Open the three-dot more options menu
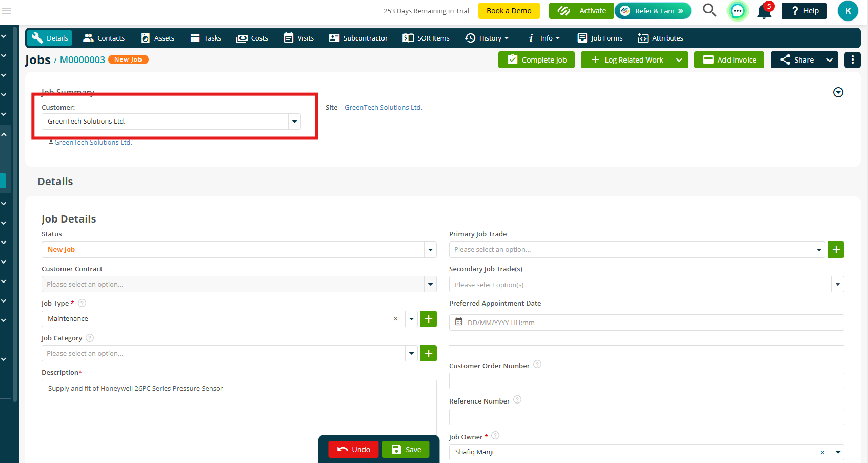Screen dimensions: 868x463 tap(853, 60)
